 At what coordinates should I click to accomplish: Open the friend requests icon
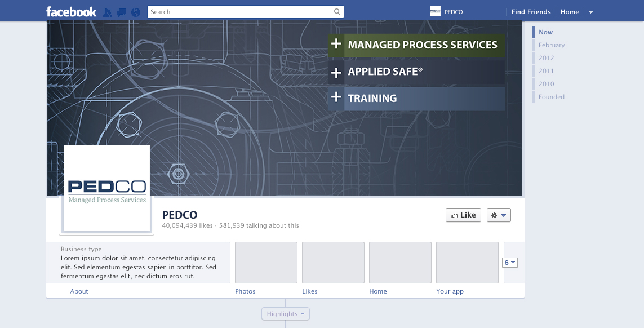click(107, 11)
